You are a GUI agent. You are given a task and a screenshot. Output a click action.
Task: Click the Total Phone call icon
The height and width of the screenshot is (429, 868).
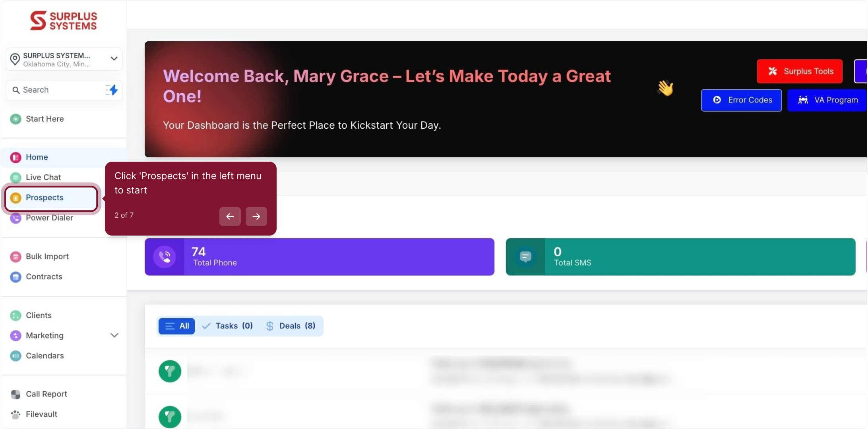165,257
